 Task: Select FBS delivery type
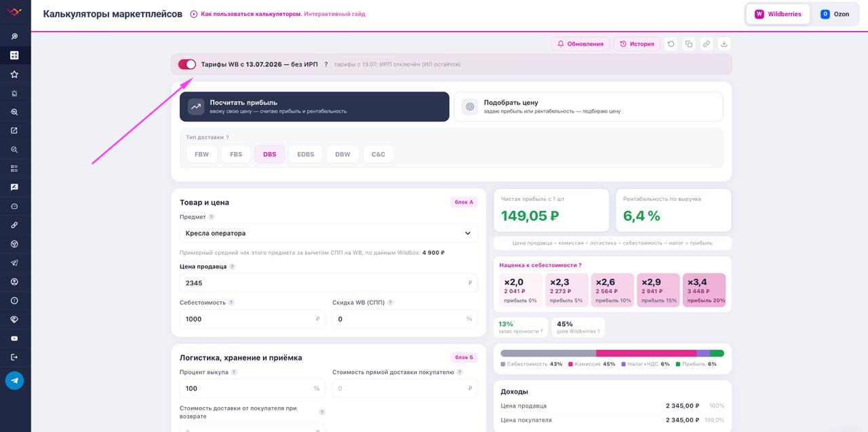click(236, 154)
